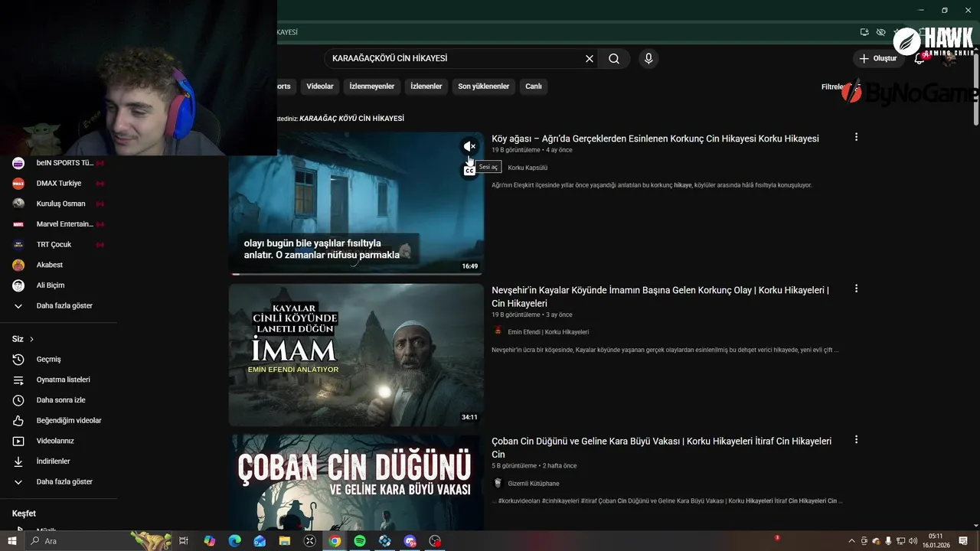The image size is (980, 551).
Task: Select the Canlı filter chip
Action: [534, 86]
